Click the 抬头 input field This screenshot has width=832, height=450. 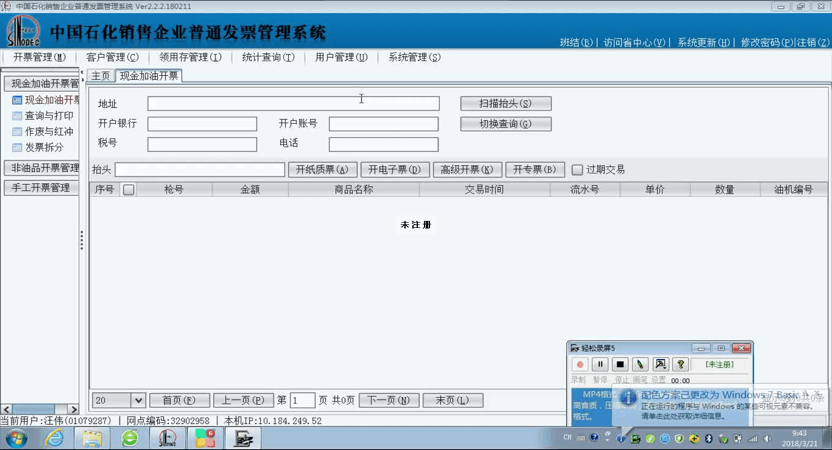point(200,170)
